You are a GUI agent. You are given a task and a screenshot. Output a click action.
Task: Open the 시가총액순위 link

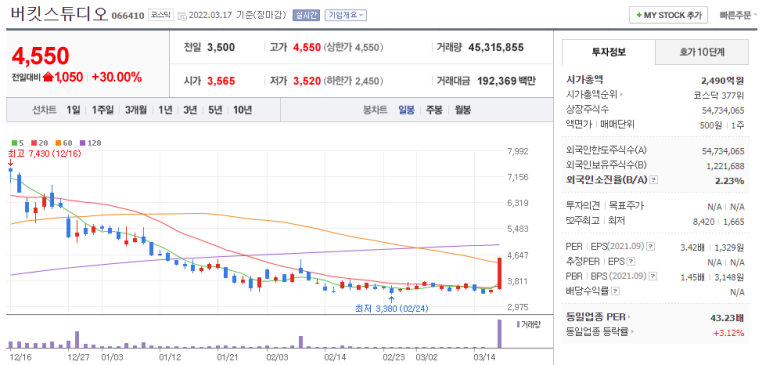coord(595,94)
